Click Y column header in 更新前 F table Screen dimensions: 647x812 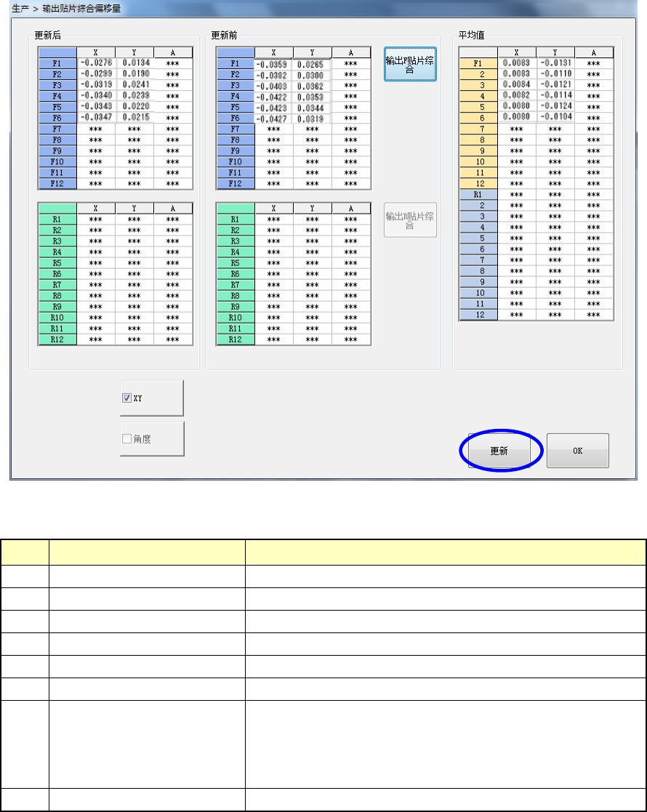(312, 52)
